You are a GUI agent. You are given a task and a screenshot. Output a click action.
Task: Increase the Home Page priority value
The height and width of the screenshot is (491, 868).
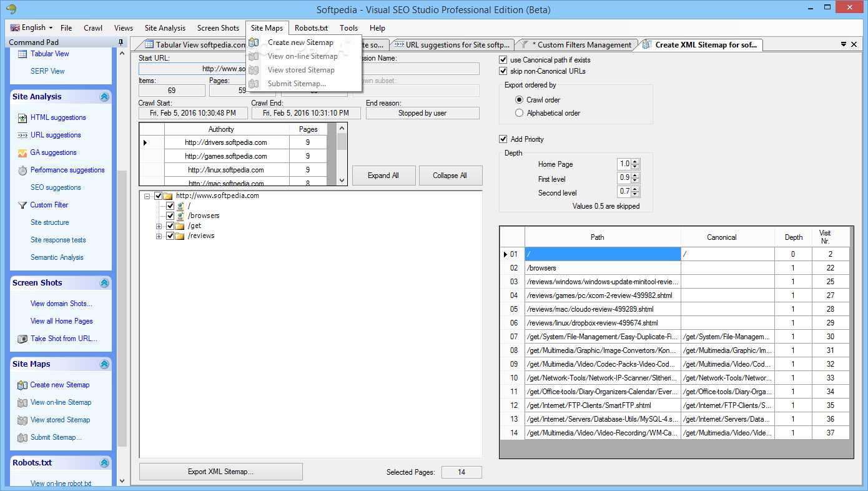pyautogui.click(x=636, y=162)
